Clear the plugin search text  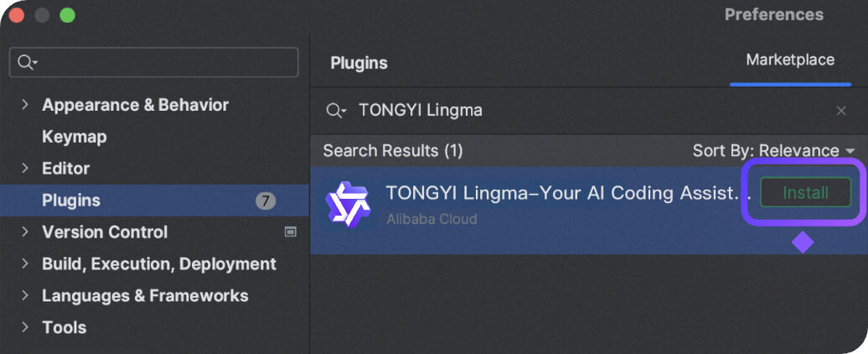(x=841, y=111)
